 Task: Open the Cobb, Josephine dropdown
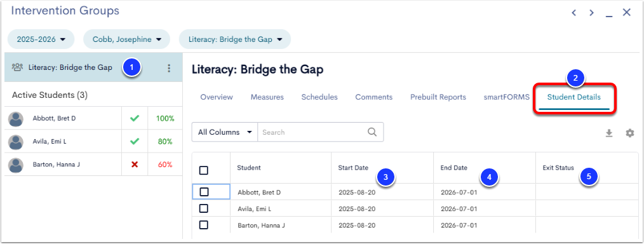(126, 39)
